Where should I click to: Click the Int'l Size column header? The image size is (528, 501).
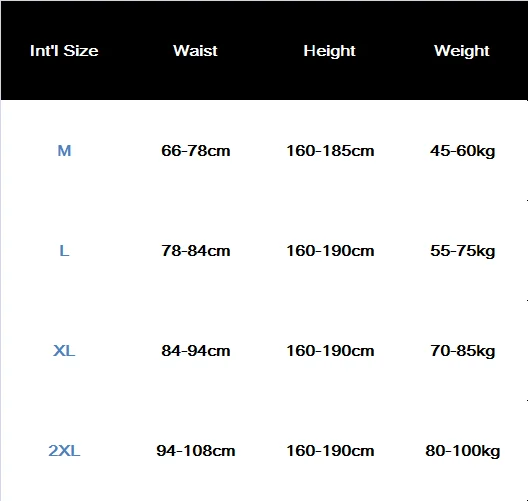pyautogui.click(x=64, y=51)
